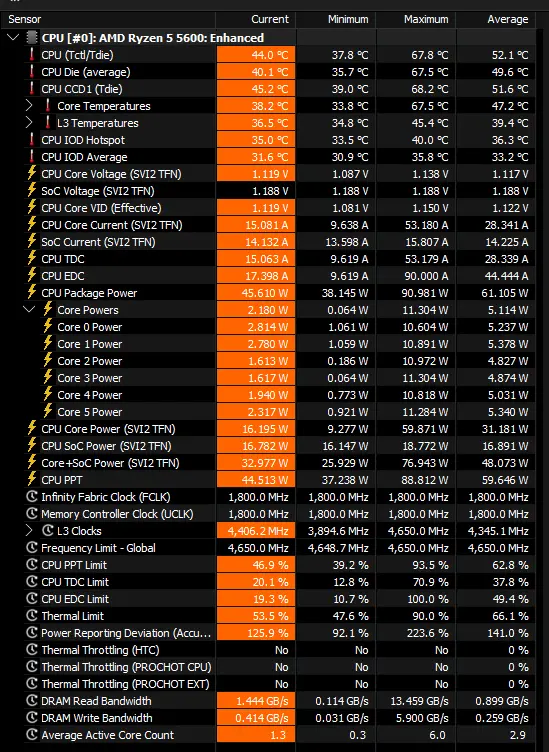Click thermometer icon for CPU IOD Hotspot

pyautogui.click(x=32, y=140)
